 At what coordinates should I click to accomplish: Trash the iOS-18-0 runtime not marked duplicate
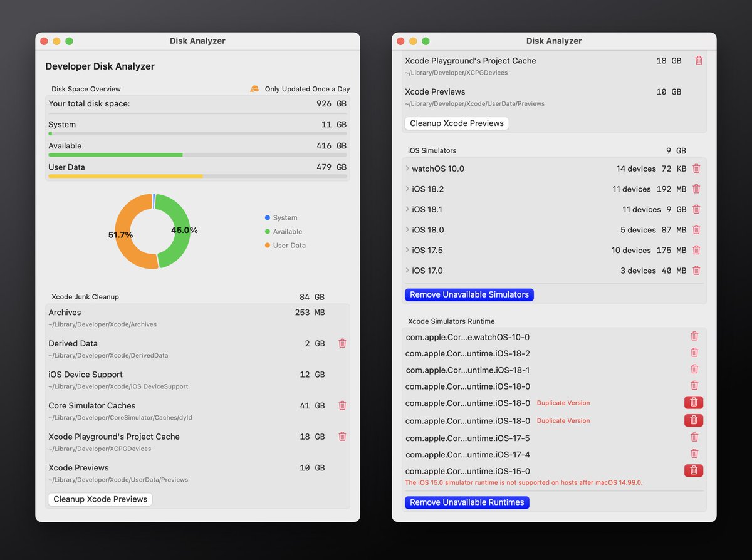point(694,386)
